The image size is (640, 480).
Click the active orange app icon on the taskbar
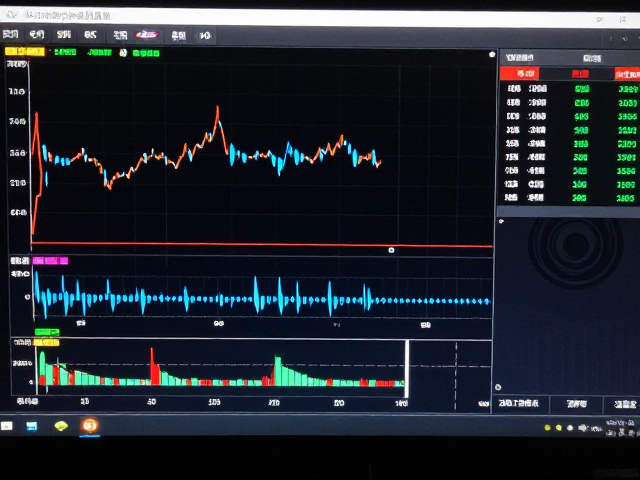[x=89, y=425]
